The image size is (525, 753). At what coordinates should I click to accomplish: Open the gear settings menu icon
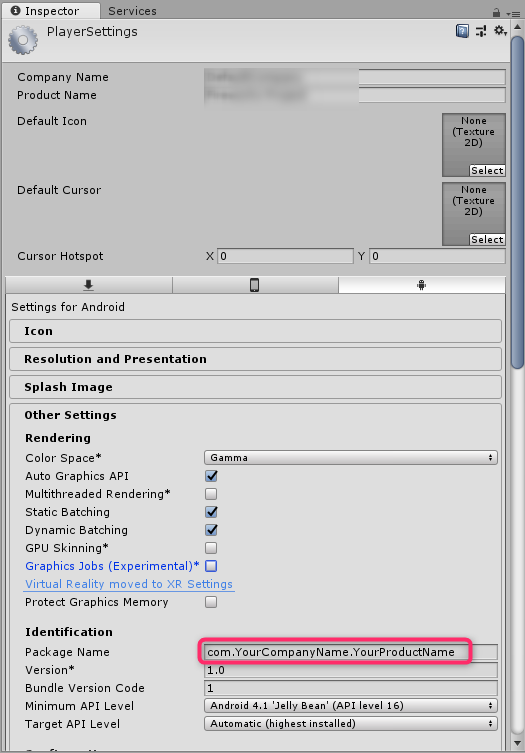click(500, 31)
